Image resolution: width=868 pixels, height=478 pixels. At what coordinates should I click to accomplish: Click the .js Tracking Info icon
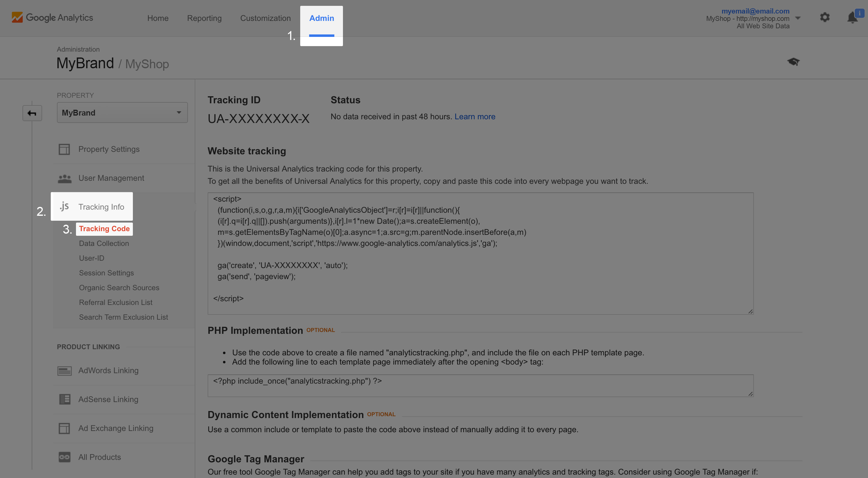point(64,206)
